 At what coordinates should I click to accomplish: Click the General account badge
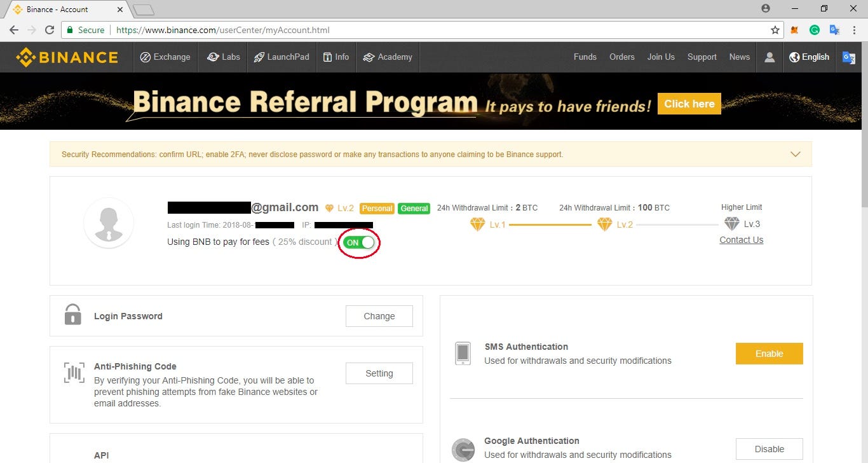tap(414, 208)
